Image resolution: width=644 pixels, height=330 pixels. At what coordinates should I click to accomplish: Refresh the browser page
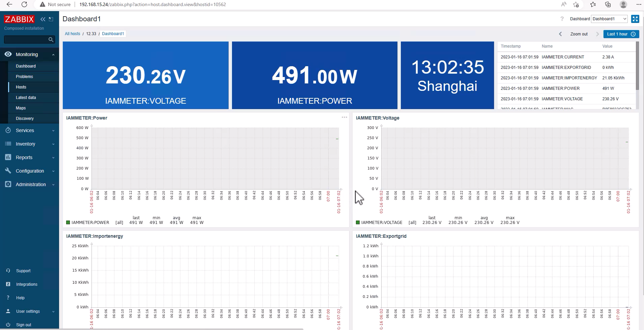(24, 4)
